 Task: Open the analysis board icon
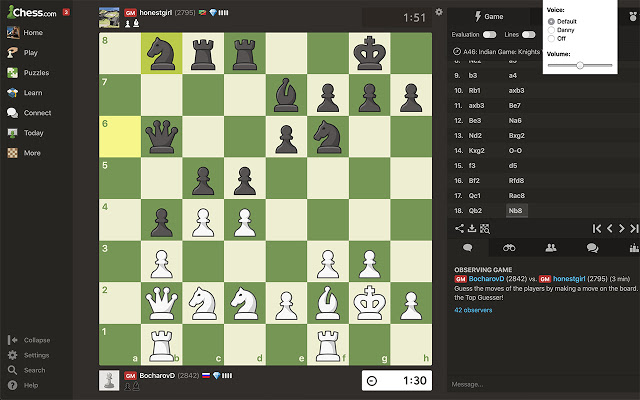485,229
